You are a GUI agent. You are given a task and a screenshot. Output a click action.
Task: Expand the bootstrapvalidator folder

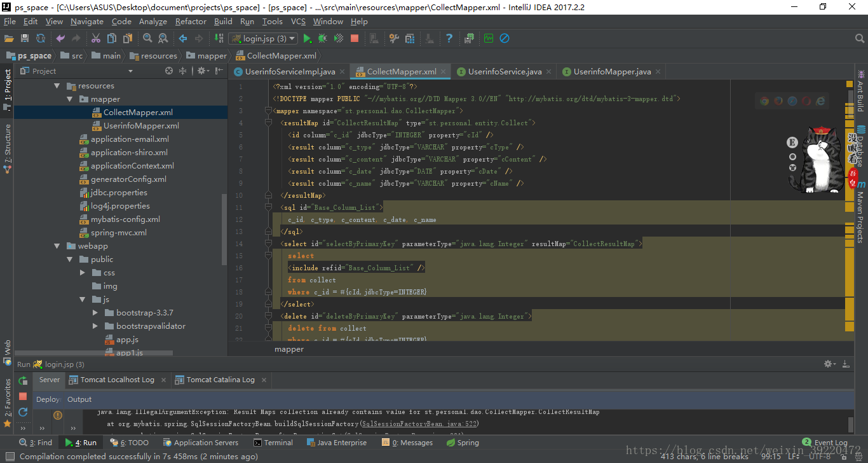(x=95, y=326)
